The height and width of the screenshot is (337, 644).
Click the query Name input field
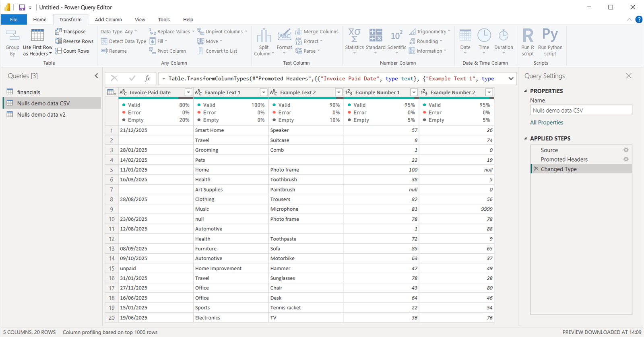coord(581,110)
